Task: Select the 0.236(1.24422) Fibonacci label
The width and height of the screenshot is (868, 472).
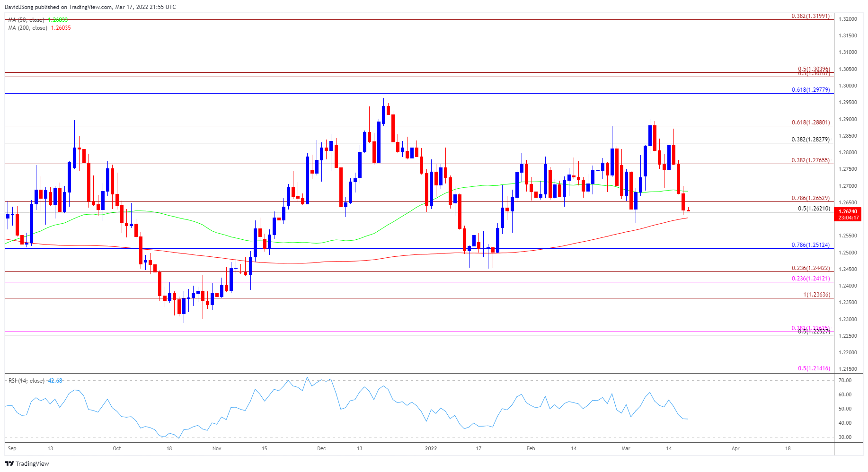Action: [x=811, y=268]
